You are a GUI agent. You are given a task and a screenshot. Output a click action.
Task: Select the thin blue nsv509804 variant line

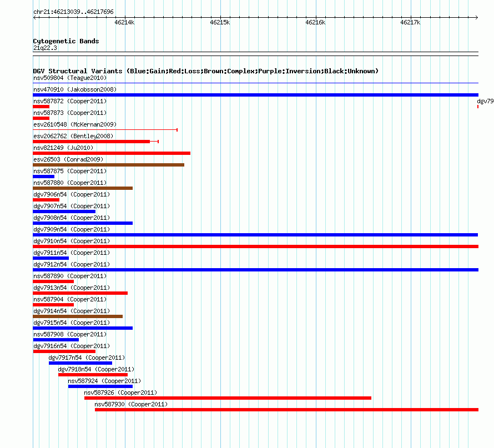[x=255, y=83]
